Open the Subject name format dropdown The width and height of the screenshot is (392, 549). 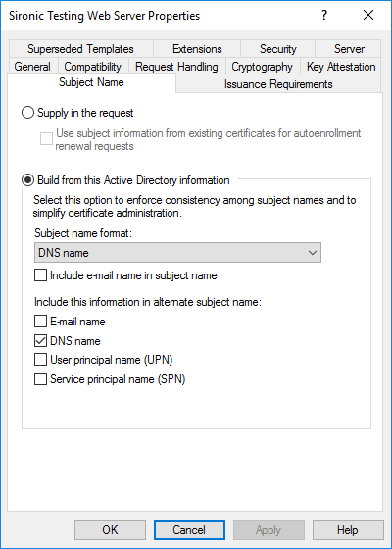point(177,253)
